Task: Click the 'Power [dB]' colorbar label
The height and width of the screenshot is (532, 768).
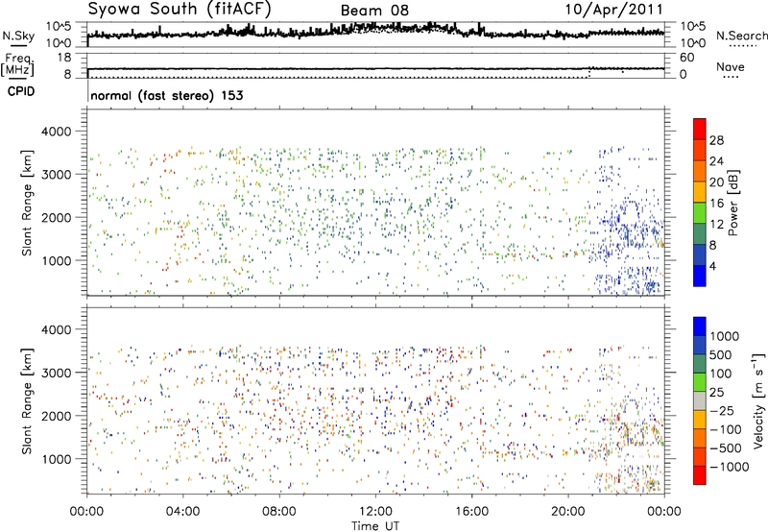Action: click(732, 203)
